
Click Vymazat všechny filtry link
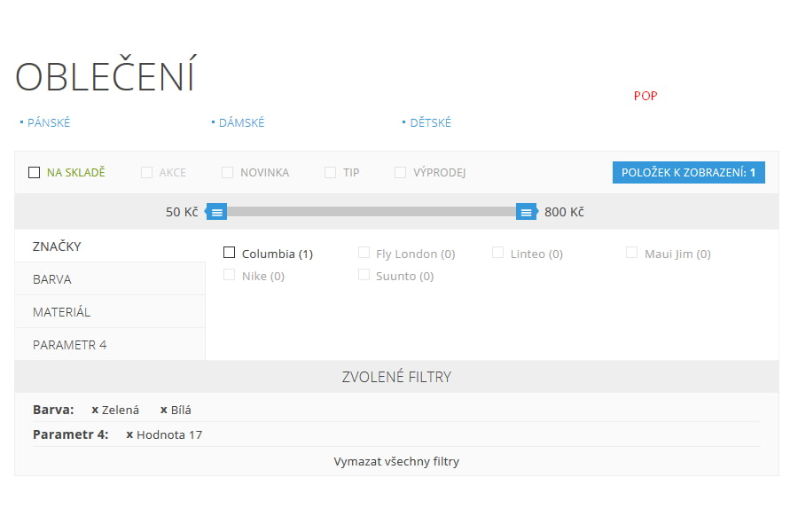(396, 461)
